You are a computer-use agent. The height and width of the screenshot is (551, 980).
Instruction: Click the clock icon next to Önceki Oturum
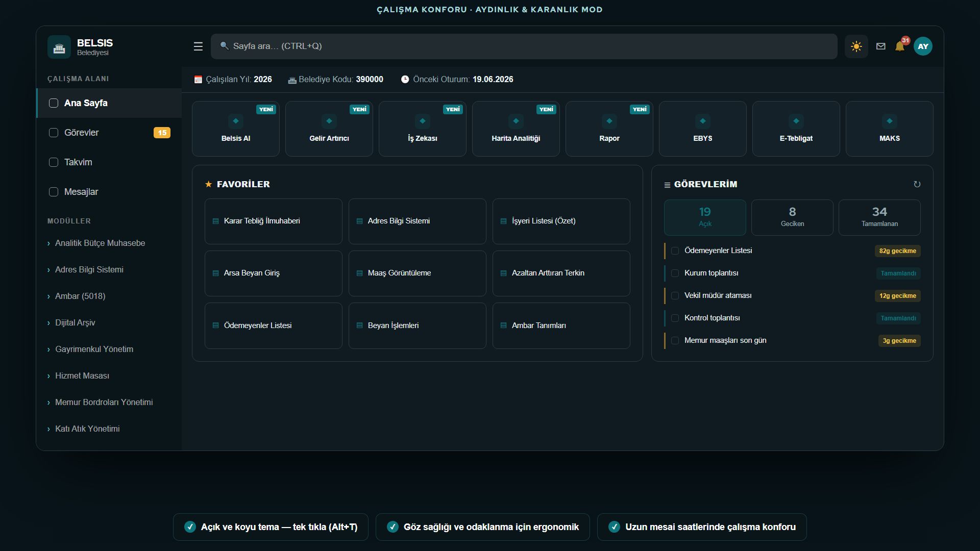405,80
